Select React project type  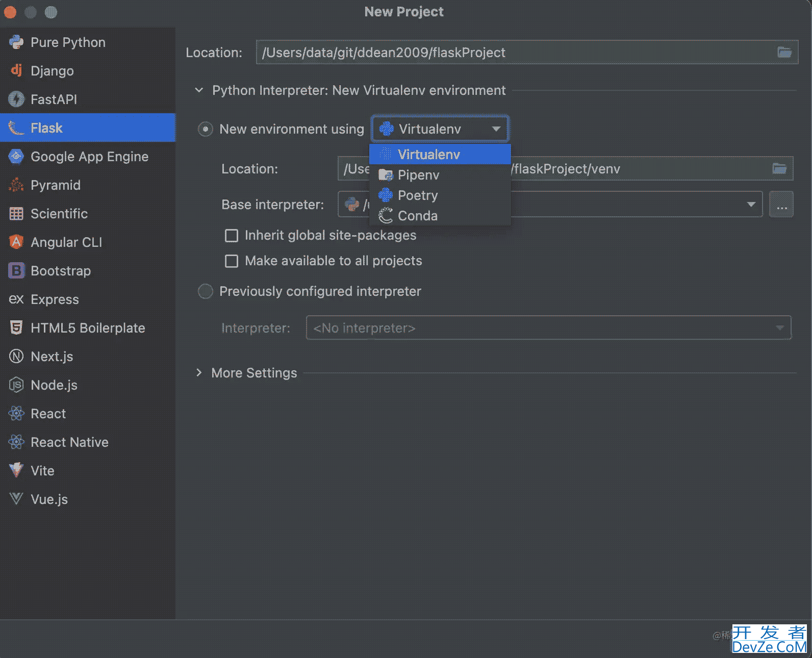tap(88, 413)
